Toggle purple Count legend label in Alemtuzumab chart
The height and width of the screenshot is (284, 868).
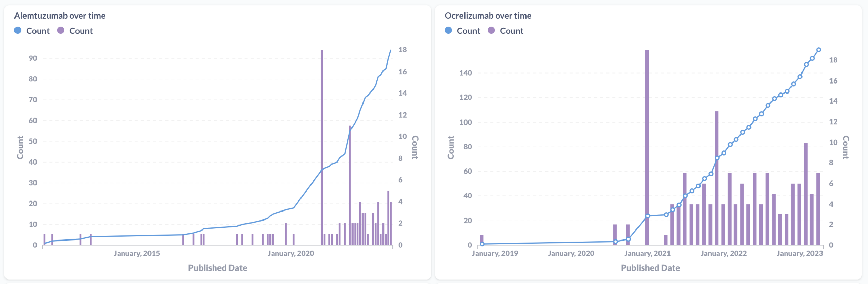81,31
